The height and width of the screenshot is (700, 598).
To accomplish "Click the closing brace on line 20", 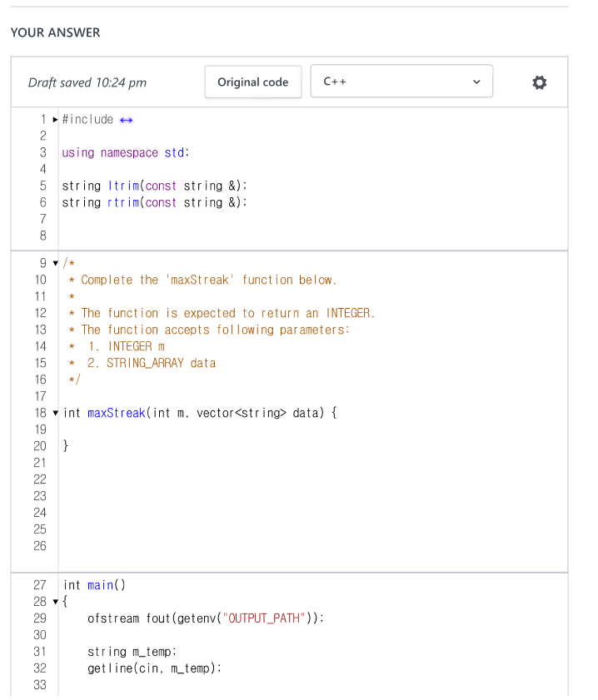I will point(66,445).
